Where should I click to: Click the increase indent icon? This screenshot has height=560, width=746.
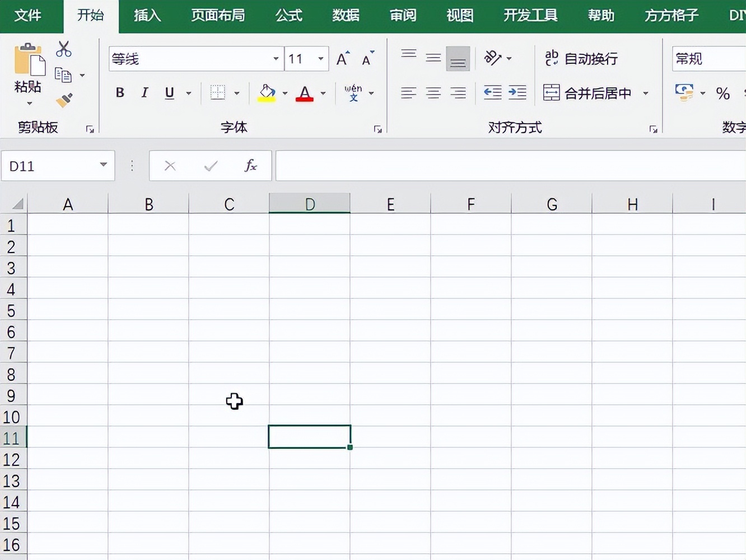pos(517,93)
